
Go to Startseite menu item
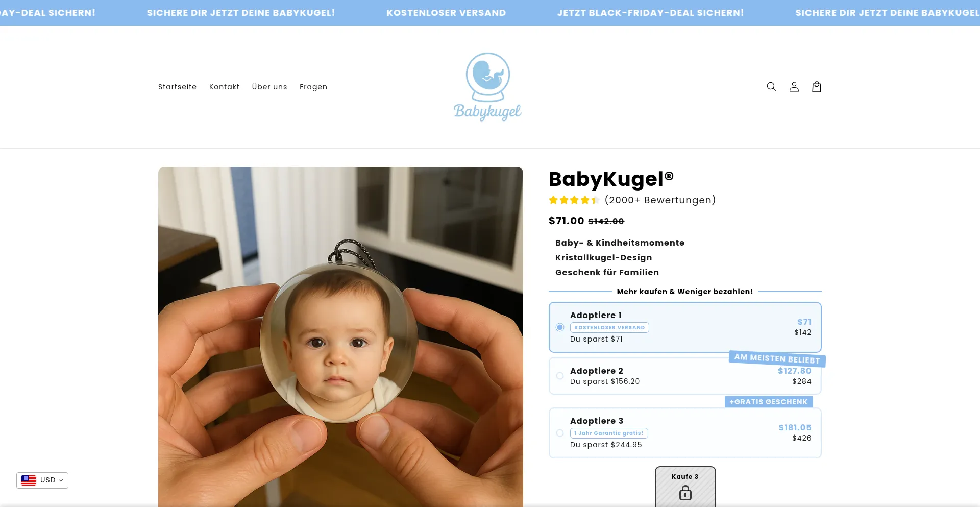pyautogui.click(x=177, y=87)
